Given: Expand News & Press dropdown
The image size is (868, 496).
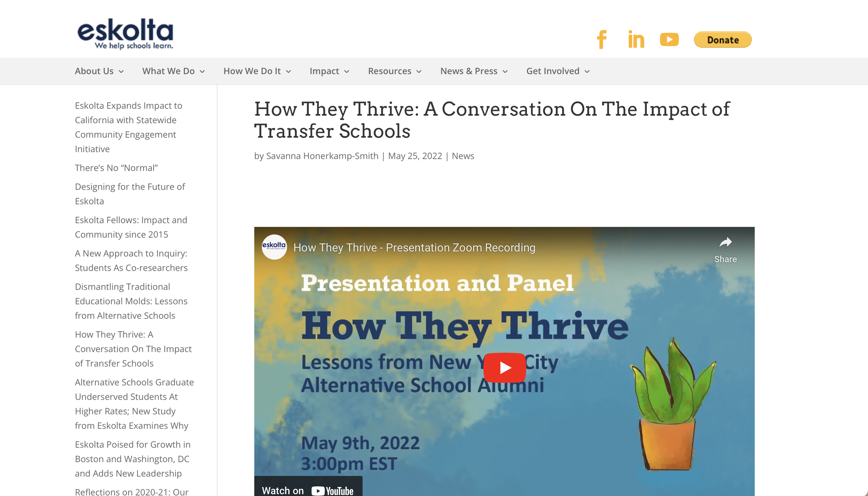Looking at the screenshot, I should [x=474, y=71].
